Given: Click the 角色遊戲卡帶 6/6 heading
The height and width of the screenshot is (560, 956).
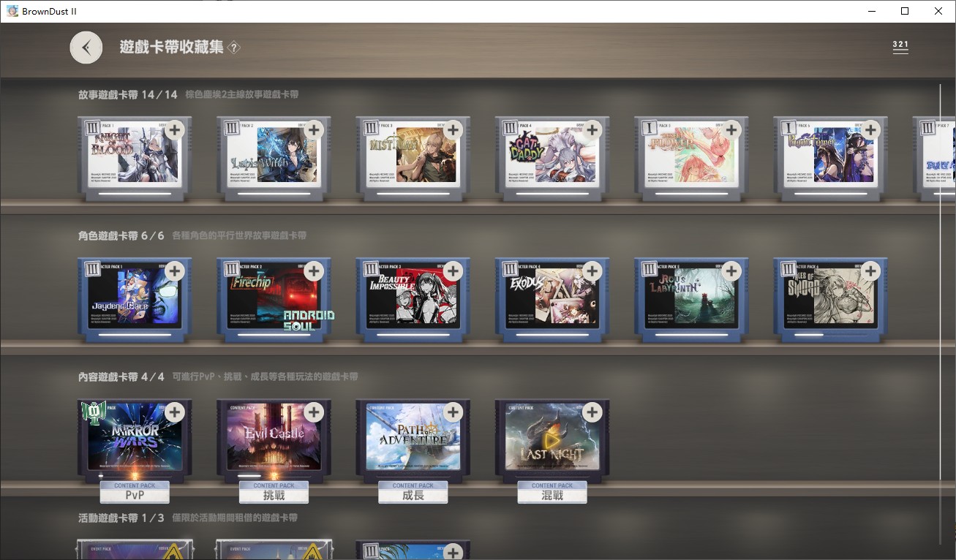Looking at the screenshot, I should point(121,235).
